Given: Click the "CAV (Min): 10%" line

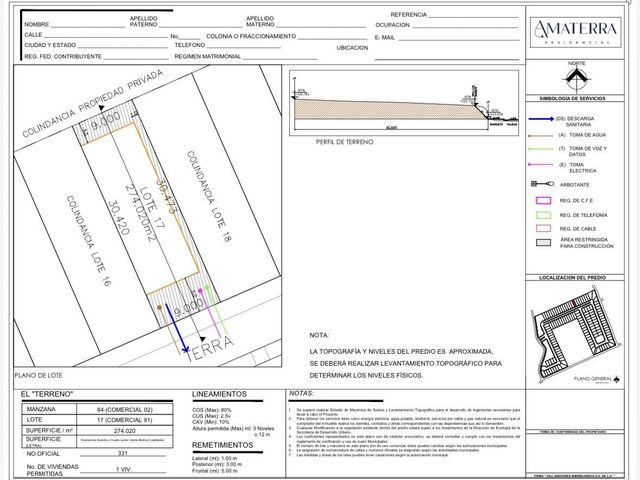Looking at the screenshot, I should point(211,422).
